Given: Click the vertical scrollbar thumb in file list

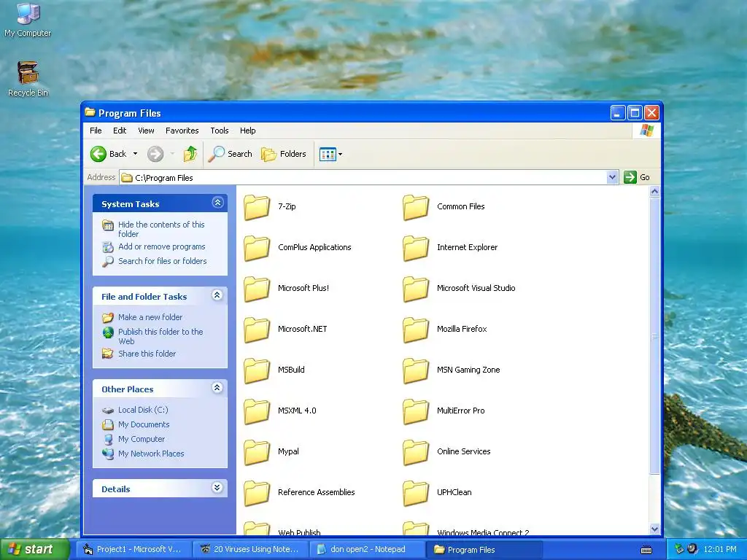Looking at the screenshot, I should click(x=654, y=336).
